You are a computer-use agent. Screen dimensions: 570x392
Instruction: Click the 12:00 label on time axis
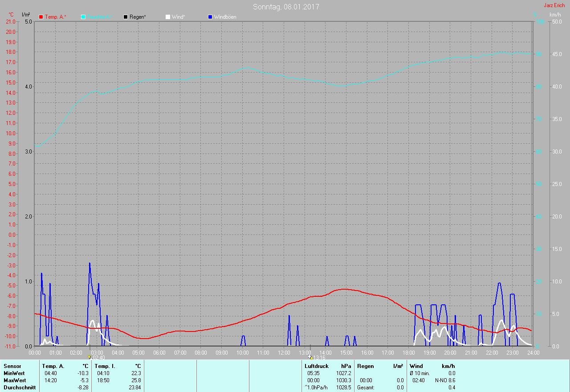[x=284, y=353]
